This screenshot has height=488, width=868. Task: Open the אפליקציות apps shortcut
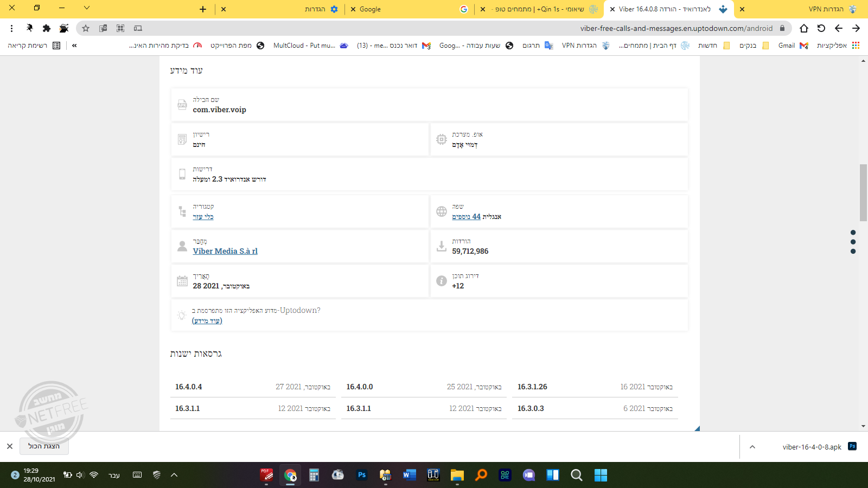click(x=838, y=46)
